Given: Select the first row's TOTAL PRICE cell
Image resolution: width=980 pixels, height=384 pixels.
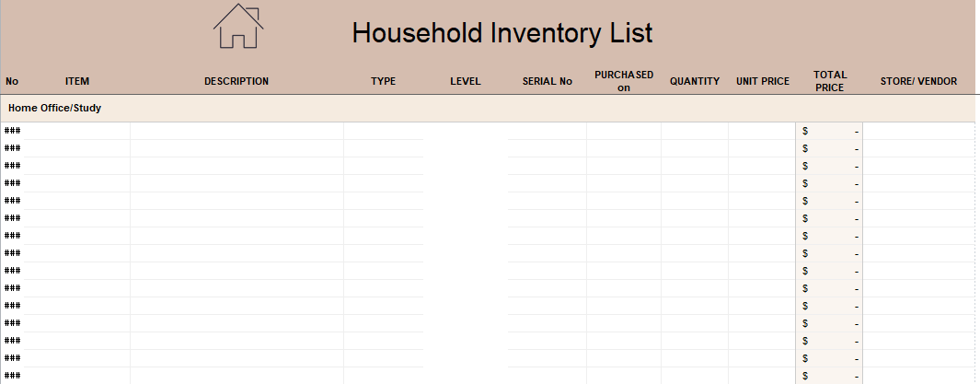Looking at the screenshot, I should coord(829,131).
